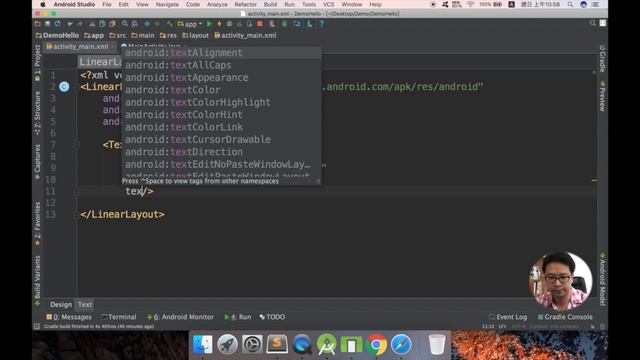Click the Replace toolbar icon
This screenshot has width=640, height=360.
click(134, 24)
